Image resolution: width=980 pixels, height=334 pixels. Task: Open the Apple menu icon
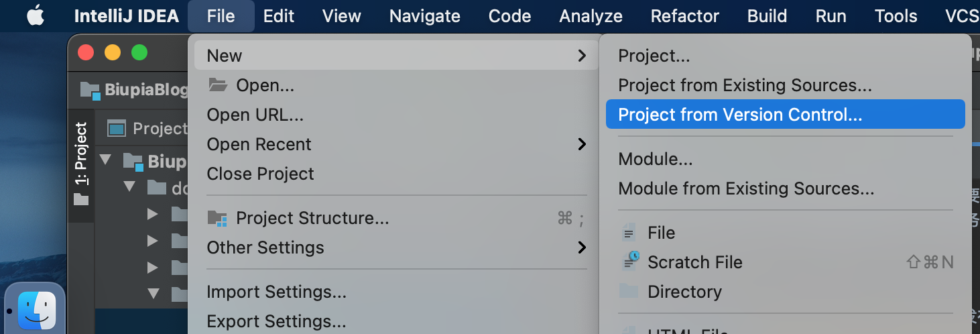pos(35,15)
